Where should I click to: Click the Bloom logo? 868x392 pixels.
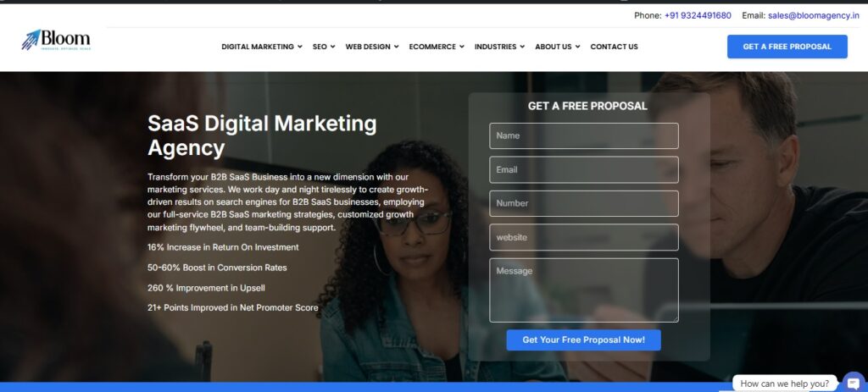[56, 40]
